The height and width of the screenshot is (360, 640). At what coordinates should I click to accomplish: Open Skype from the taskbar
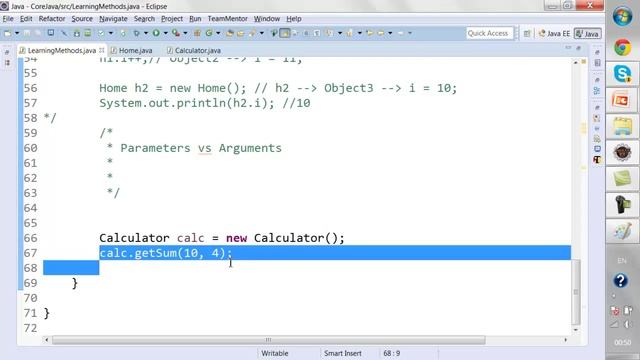[622, 74]
